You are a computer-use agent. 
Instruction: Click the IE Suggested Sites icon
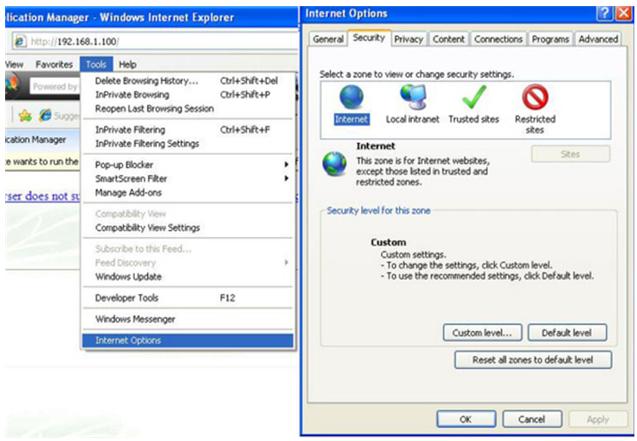pyautogui.click(x=45, y=115)
